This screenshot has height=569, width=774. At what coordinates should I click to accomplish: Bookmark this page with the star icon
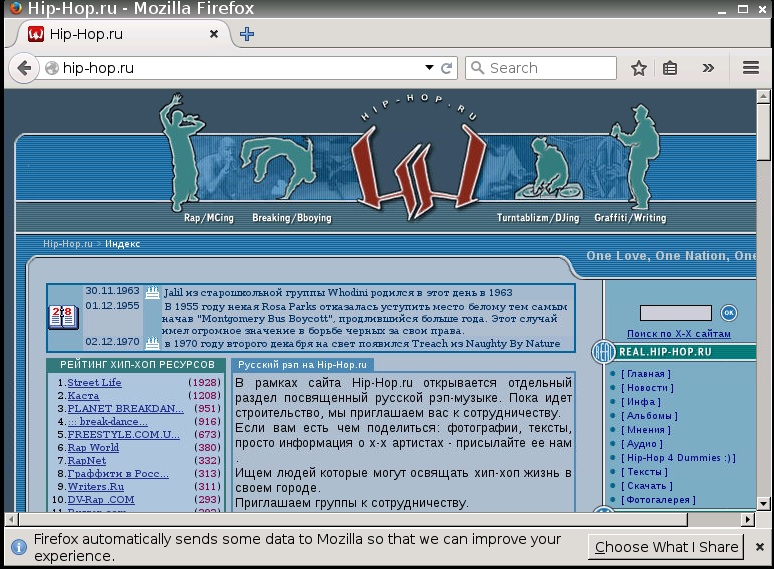pos(639,68)
